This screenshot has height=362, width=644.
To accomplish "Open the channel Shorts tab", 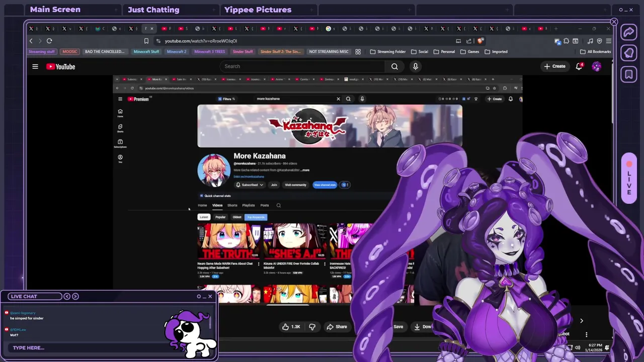I will pos(232,205).
